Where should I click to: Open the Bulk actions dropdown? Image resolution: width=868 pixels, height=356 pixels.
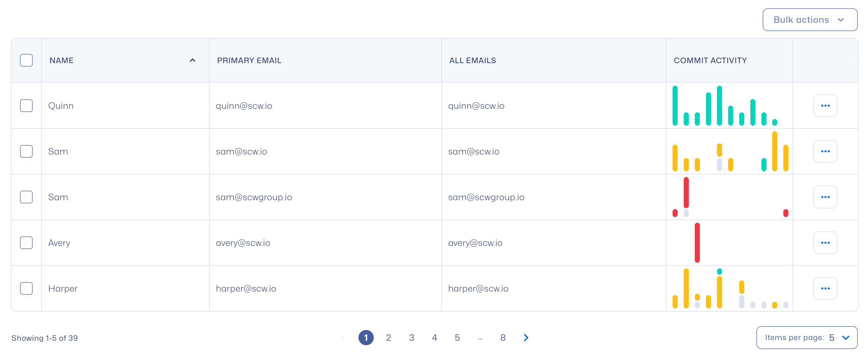pyautogui.click(x=810, y=20)
